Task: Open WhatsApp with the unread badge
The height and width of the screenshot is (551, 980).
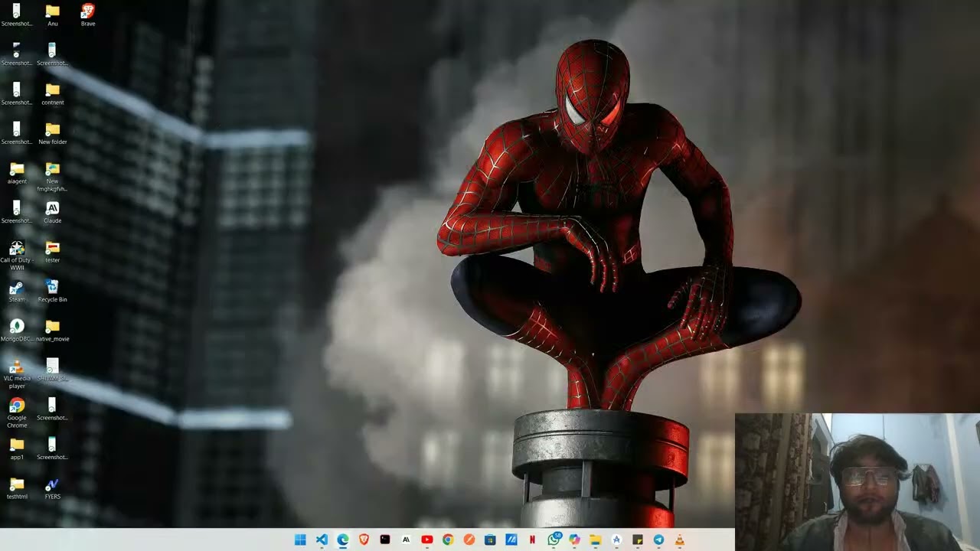Action: pos(554,540)
